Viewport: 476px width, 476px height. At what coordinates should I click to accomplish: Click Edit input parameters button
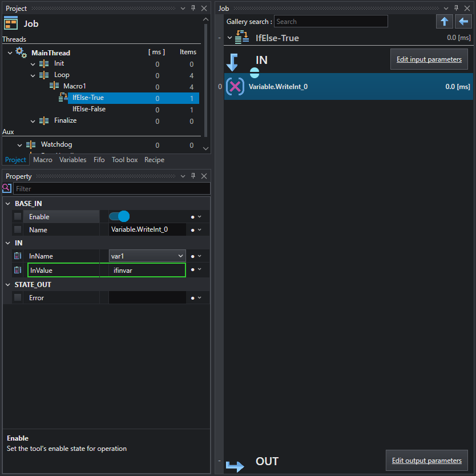tap(429, 59)
